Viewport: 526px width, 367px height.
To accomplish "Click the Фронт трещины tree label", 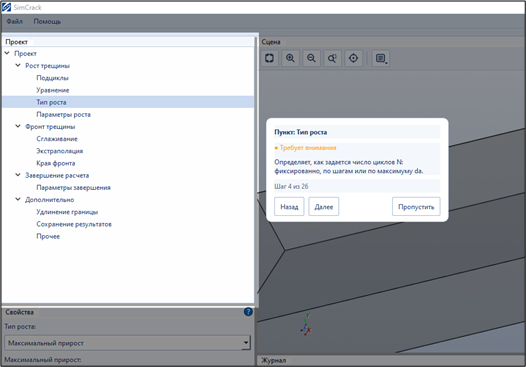I will tap(50, 126).
